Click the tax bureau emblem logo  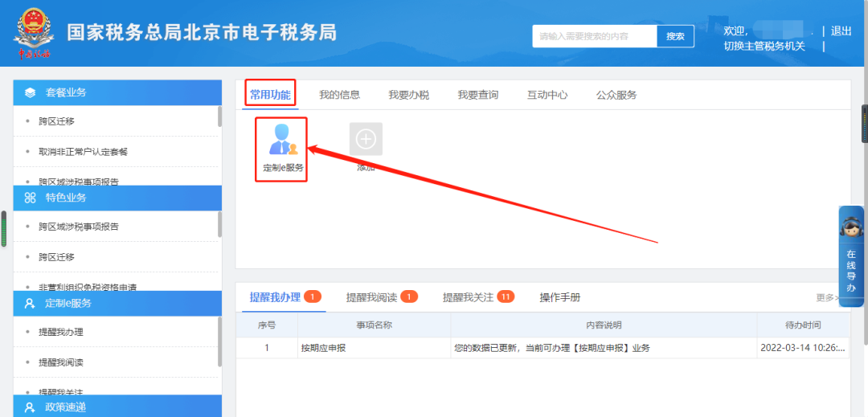click(33, 34)
